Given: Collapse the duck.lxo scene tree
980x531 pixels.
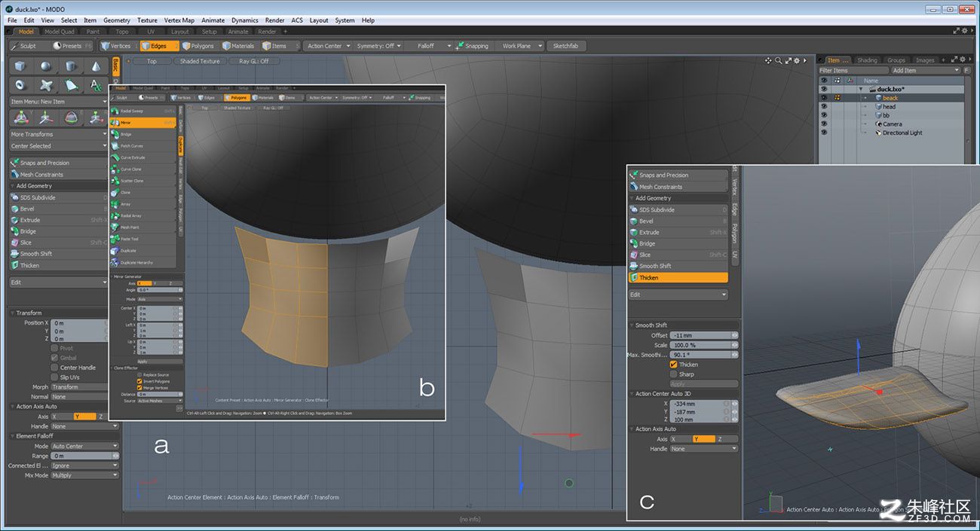Looking at the screenshot, I should [x=861, y=89].
